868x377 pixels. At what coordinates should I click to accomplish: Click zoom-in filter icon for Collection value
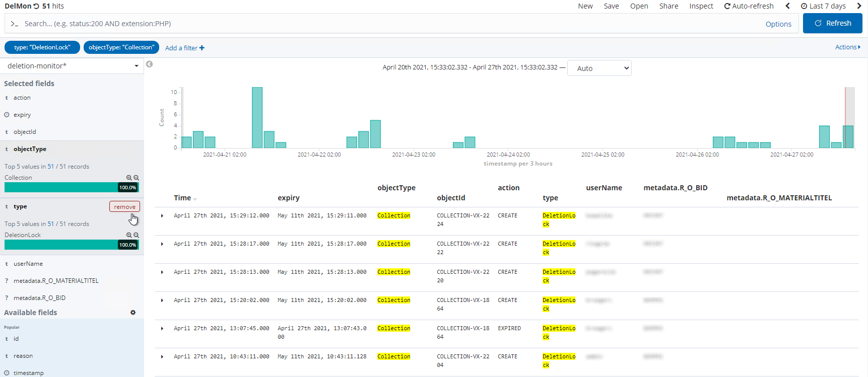point(129,178)
